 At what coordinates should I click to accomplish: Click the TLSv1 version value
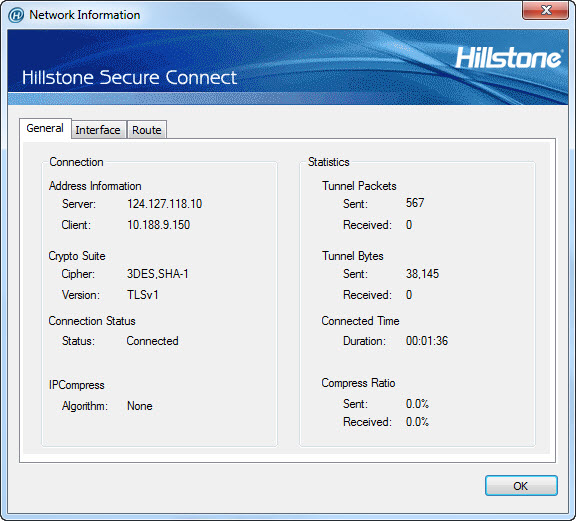click(x=143, y=295)
